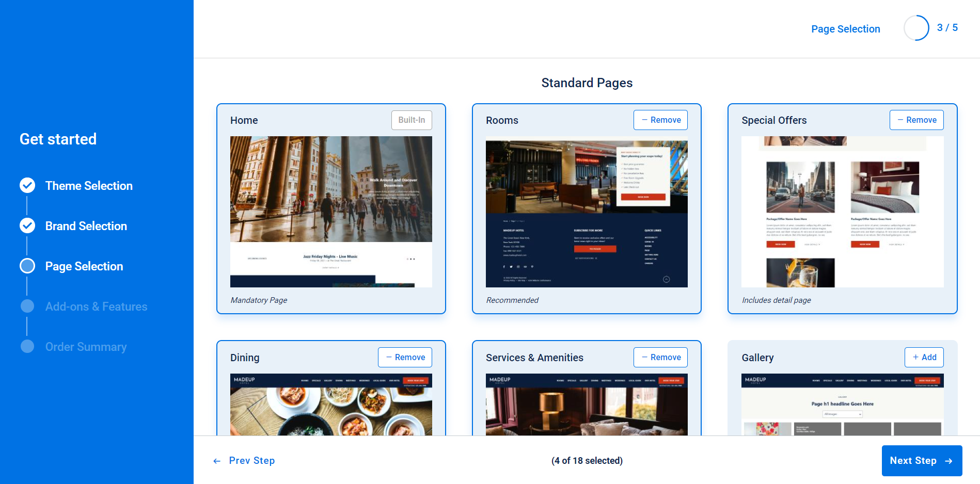Image resolution: width=980 pixels, height=484 pixels.
Task: Click the "Get started" sidebar heading
Action: (58, 139)
